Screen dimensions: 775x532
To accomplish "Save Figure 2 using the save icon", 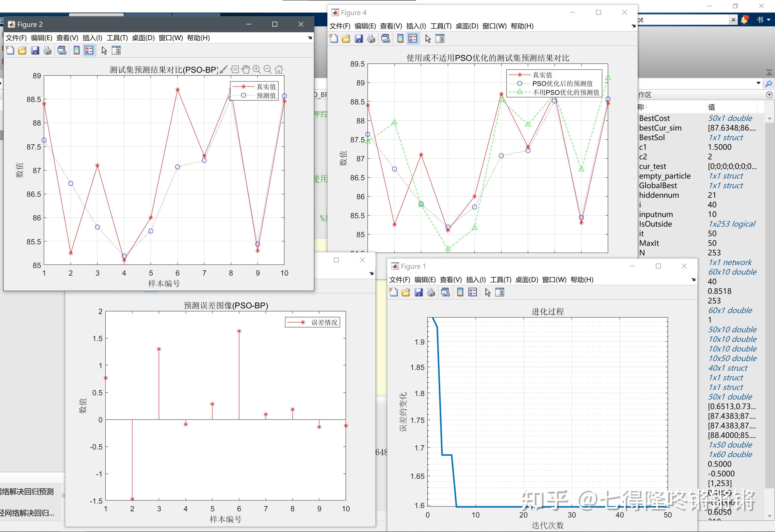I will tap(35, 50).
